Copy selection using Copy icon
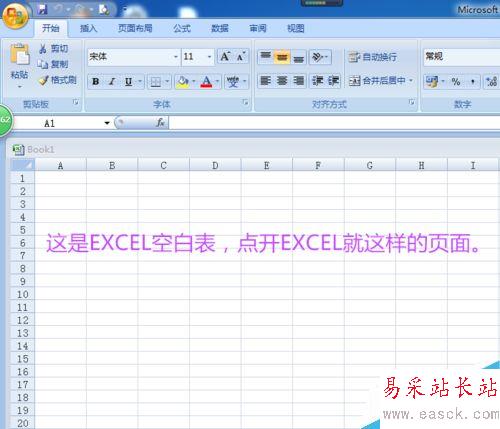Image resolution: width=500 pixels, height=429 pixels. [43, 64]
